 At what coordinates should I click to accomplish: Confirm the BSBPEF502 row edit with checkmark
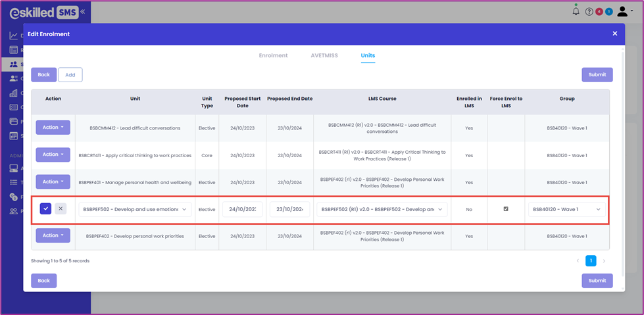click(x=45, y=208)
